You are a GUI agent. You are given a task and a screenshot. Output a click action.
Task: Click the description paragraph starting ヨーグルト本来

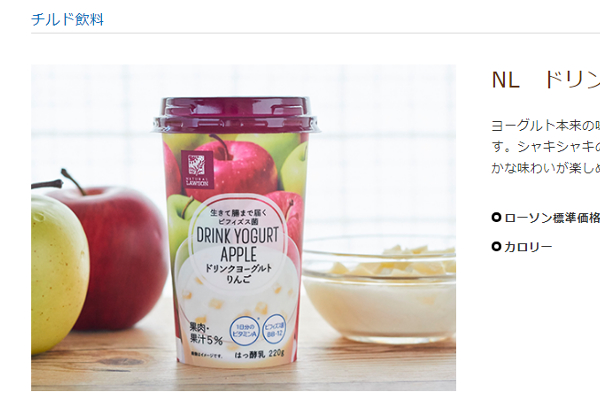pyautogui.click(x=546, y=147)
